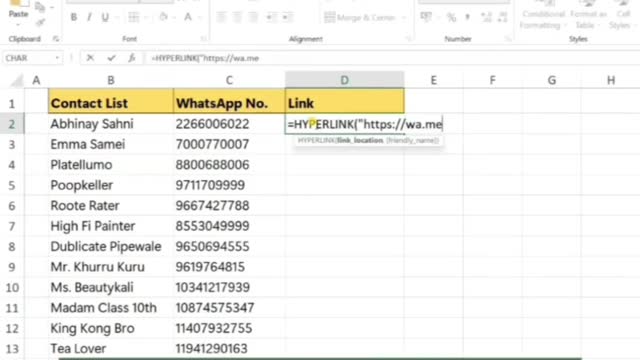Toggle Bold formatting

(x=73, y=17)
